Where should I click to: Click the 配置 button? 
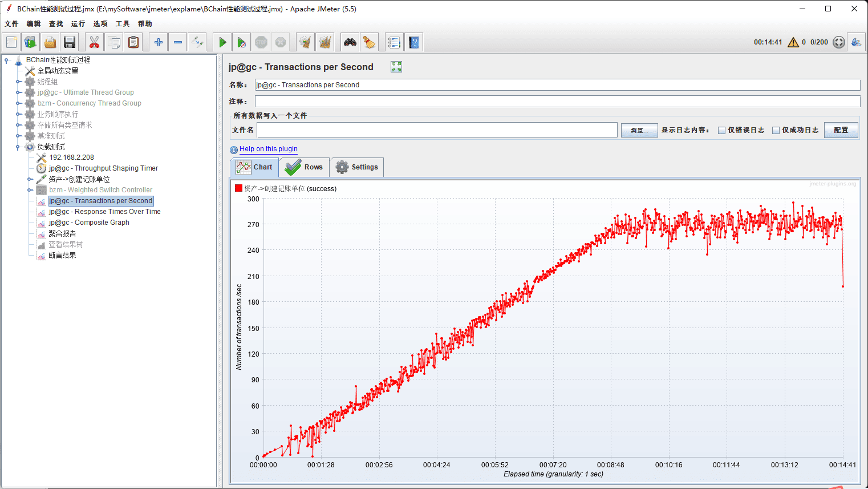point(841,130)
